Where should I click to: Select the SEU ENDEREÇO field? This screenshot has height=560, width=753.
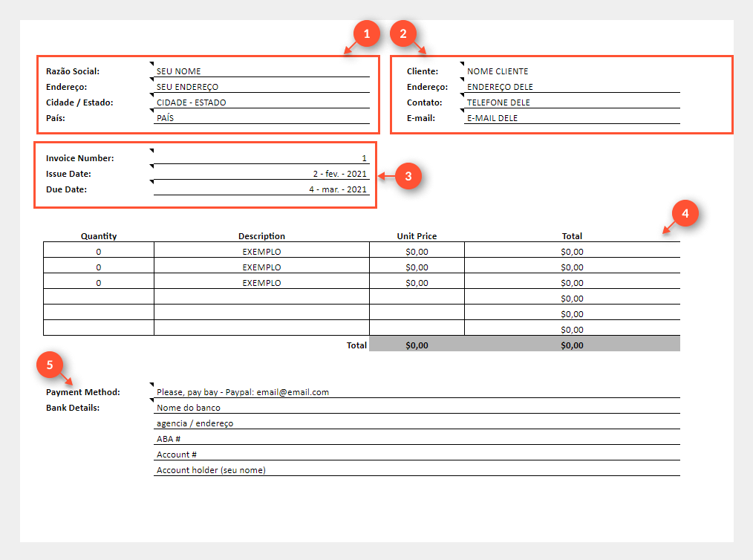tap(261, 87)
